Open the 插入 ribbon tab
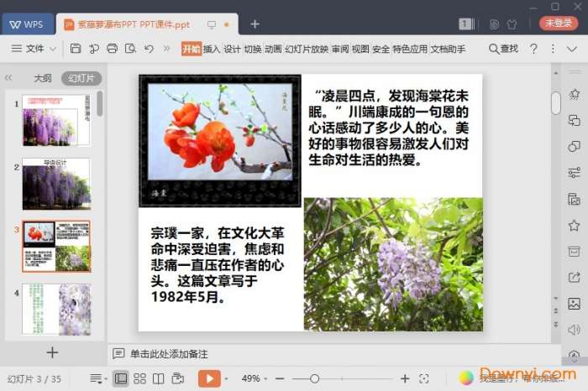The width and height of the screenshot is (588, 391). (x=212, y=49)
